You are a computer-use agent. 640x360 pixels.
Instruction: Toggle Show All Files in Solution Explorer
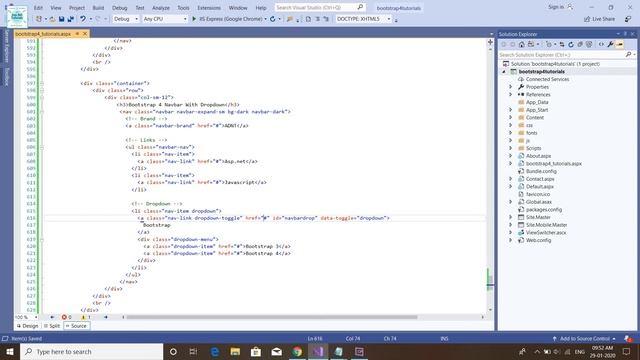click(x=589, y=44)
